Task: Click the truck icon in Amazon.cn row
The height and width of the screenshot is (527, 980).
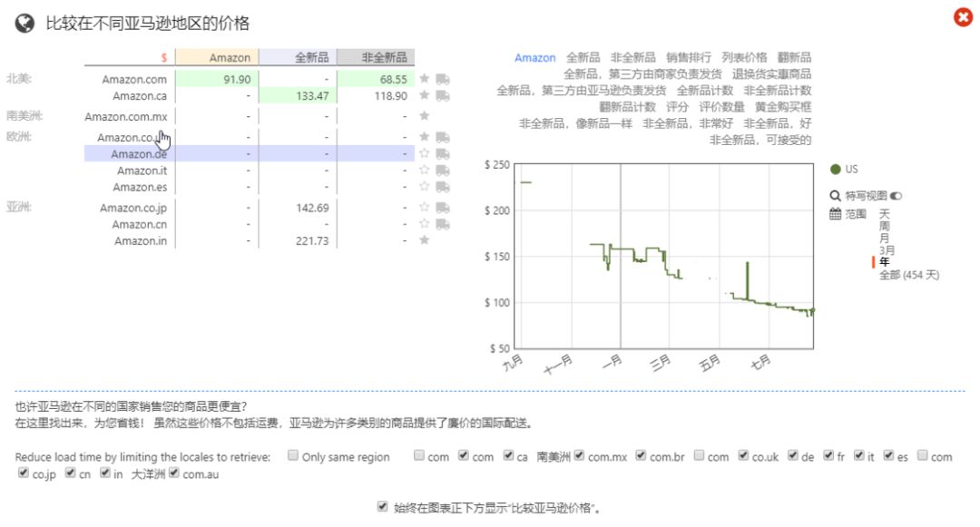Action: click(x=443, y=224)
